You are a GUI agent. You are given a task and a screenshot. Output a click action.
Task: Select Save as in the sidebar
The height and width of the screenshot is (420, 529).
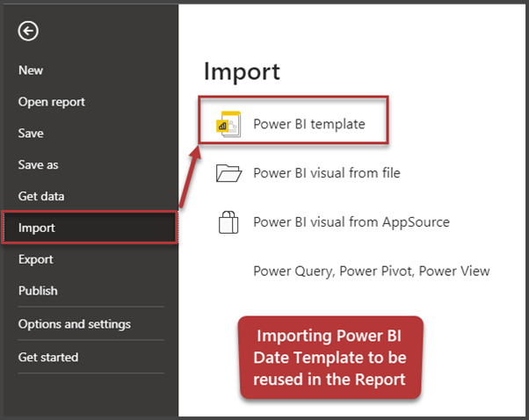(38, 164)
